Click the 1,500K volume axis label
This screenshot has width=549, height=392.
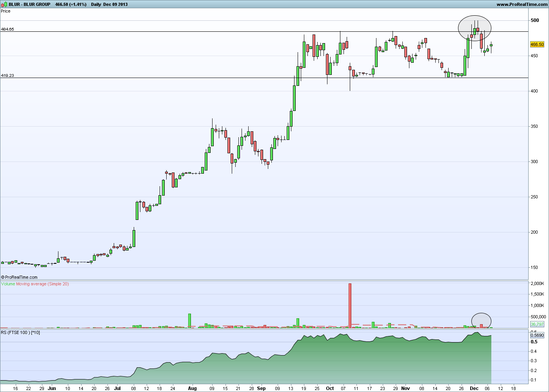coord(537,294)
